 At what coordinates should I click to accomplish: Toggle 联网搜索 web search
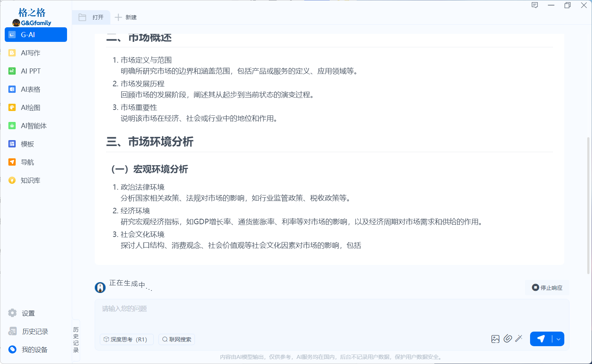click(177, 339)
